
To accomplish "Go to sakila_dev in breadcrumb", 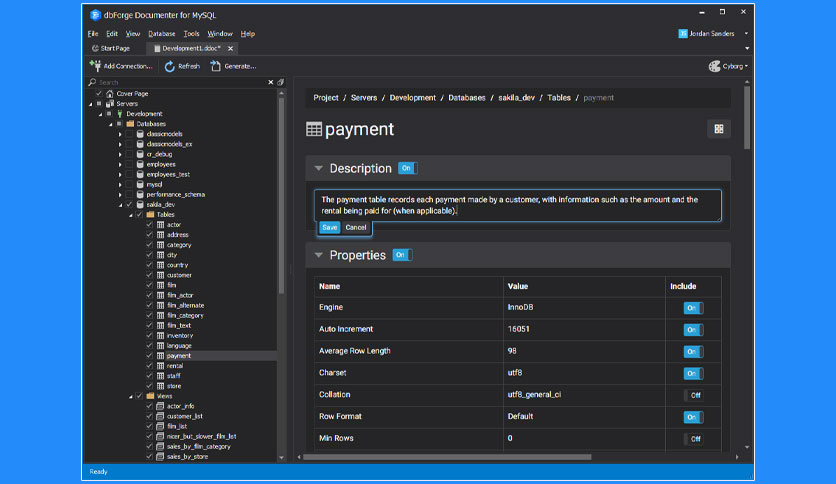I will coord(516,98).
